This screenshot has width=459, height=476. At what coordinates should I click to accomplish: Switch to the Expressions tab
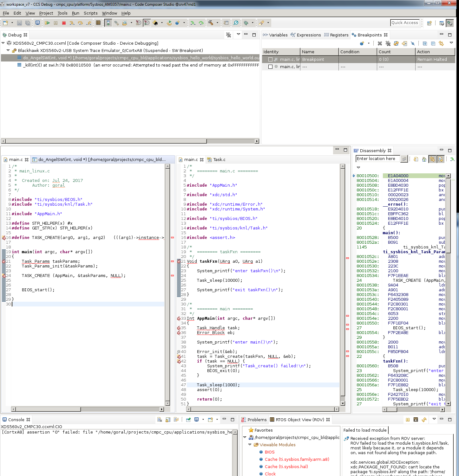click(x=306, y=35)
